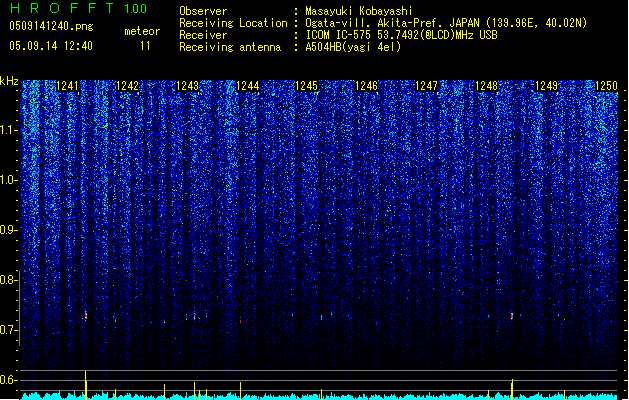This screenshot has width=629, height=400.
Task: Click the 1249 time marker
Action: point(546,86)
